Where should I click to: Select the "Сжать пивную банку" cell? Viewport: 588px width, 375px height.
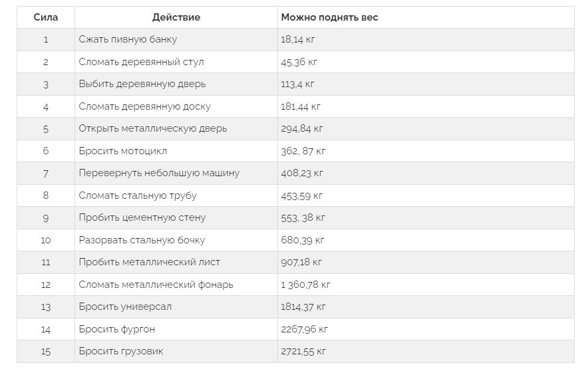(x=176, y=39)
